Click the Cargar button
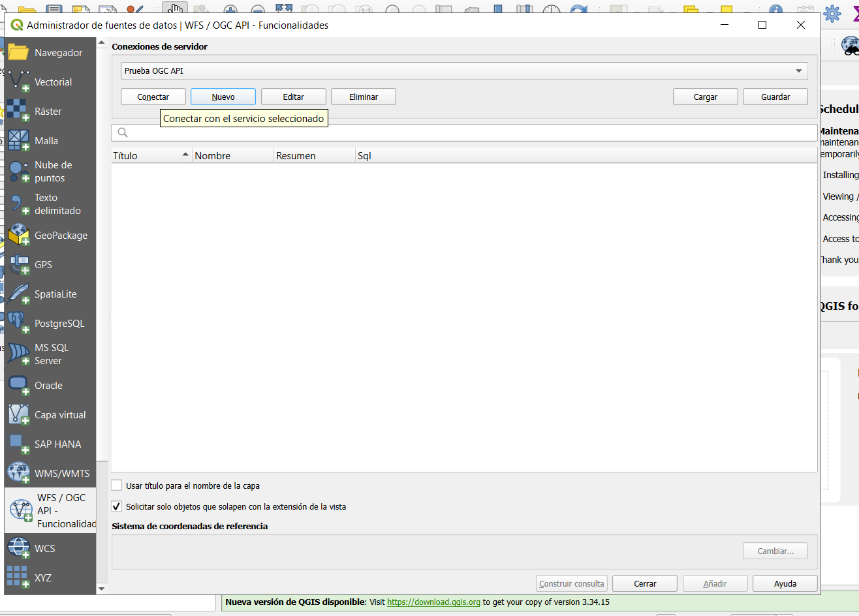 click(706, 97)
